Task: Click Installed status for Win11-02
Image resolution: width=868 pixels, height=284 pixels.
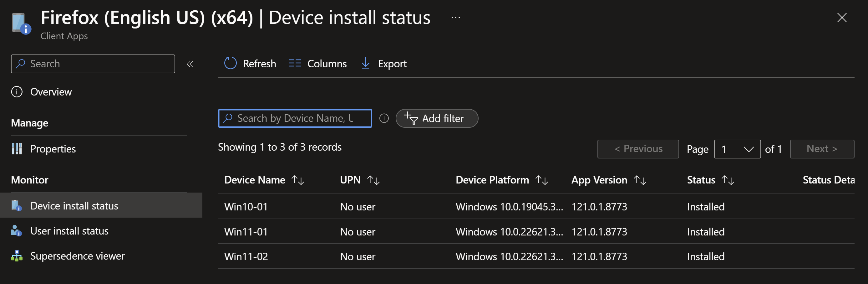Action: tap(706, 256)
